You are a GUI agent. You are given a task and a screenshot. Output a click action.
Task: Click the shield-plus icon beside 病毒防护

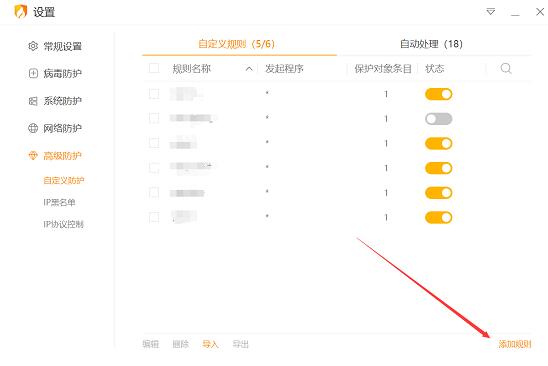[33, 73]
